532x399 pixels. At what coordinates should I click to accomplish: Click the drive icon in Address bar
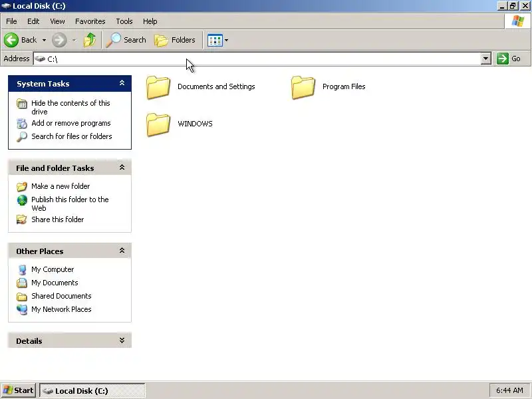point(40,59)
